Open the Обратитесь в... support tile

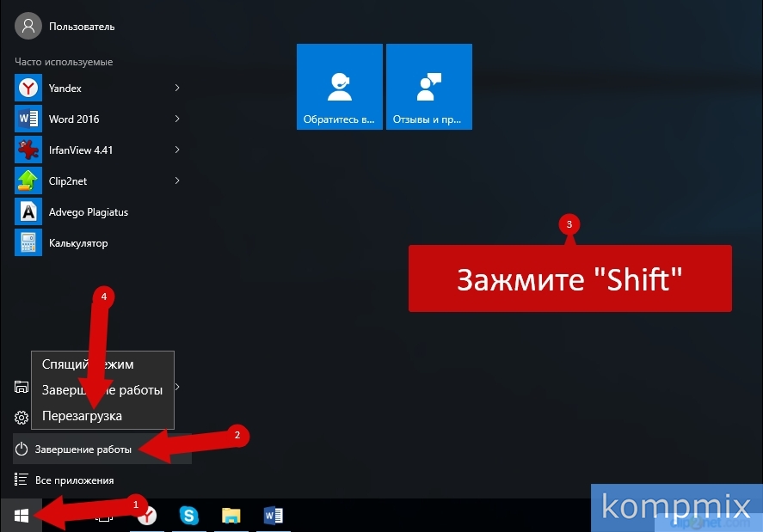tap(340, 87)
